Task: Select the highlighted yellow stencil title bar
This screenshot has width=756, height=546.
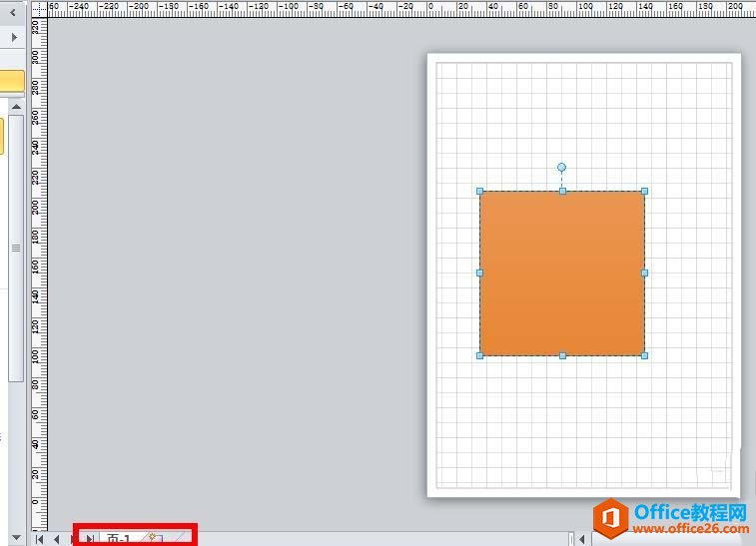Action: point(11,81)
